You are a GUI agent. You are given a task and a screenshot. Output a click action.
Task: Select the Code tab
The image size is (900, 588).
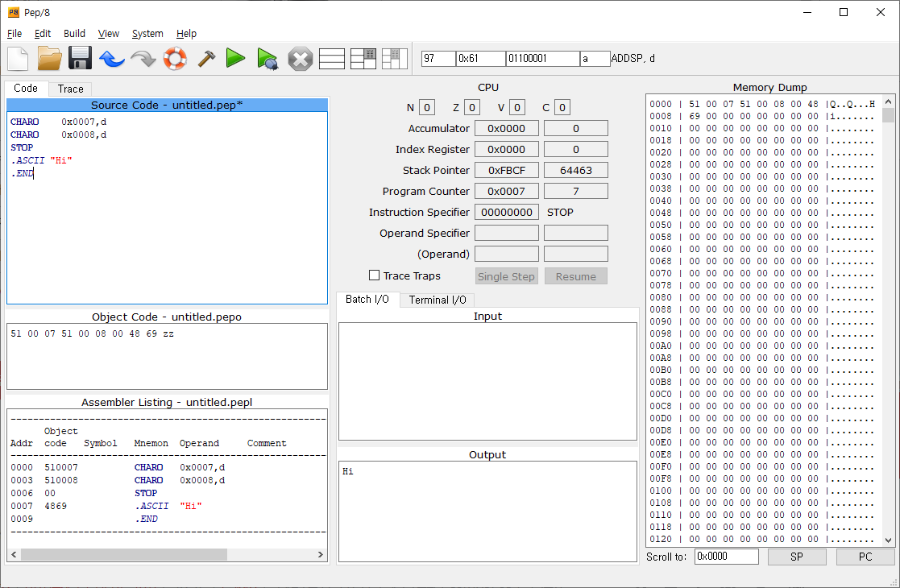(26, 89)
